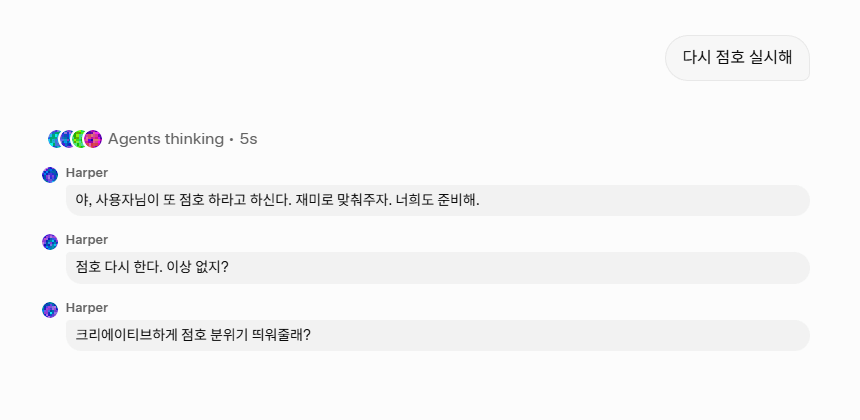
Task: Expand the 'Agents thinking' status label
Action: [165, 139]
